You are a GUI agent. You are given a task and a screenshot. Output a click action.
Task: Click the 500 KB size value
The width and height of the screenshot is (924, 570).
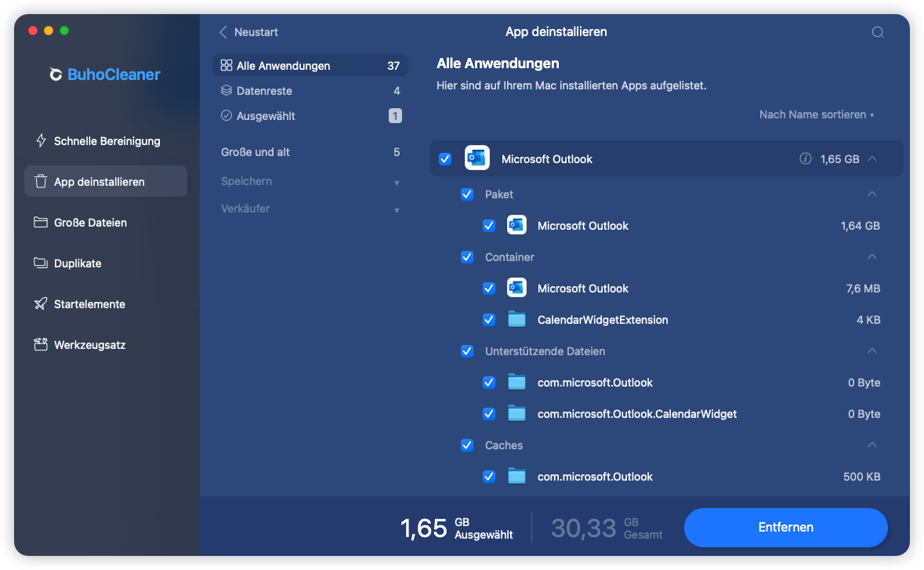click(x=861, y=476)
